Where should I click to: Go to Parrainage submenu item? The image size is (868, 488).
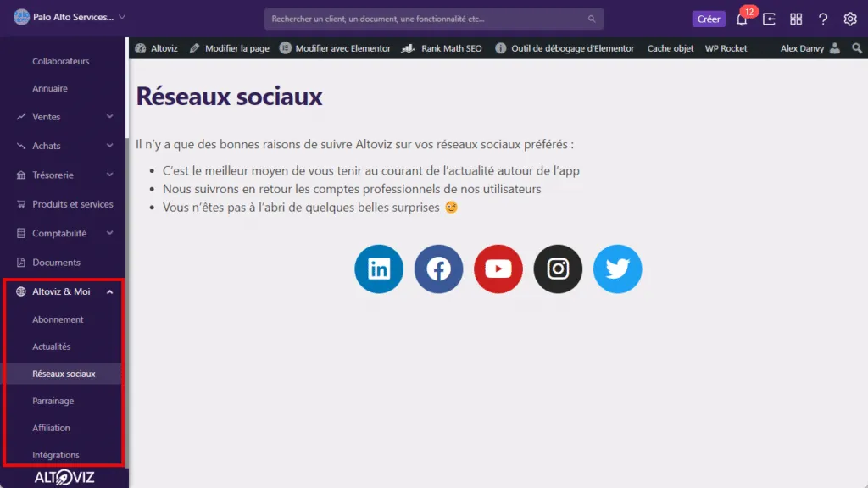tap(53, 401)
